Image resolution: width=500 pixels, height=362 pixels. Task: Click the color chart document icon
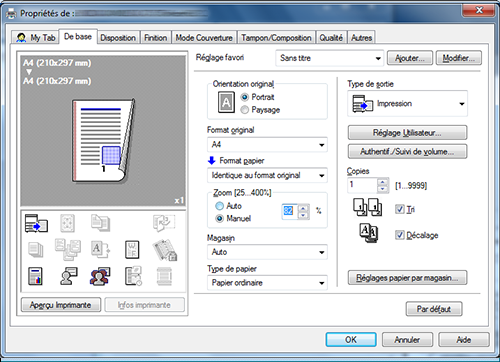pyautogui.click(x=35, y=276)
